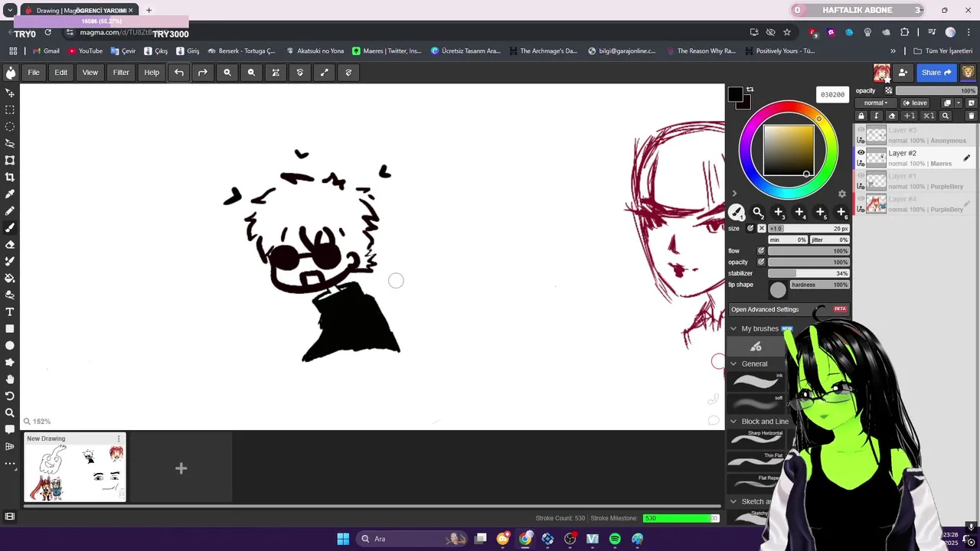Select the Lasso selection tool

[x=10, y=143]
